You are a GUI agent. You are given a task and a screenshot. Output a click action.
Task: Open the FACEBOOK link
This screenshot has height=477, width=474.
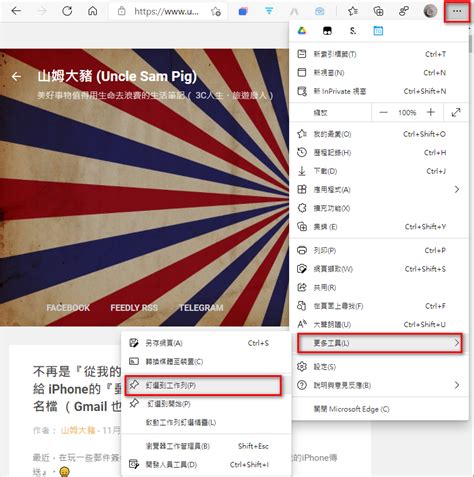68,307
